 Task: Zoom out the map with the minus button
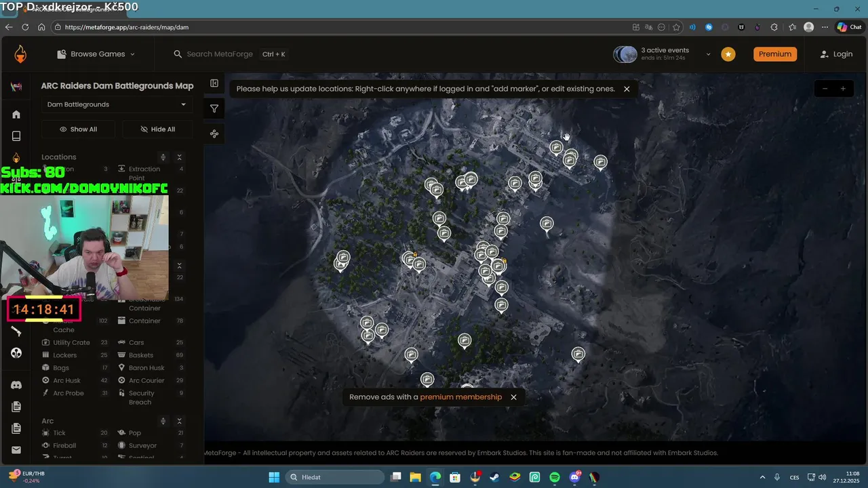pos(825,89)
